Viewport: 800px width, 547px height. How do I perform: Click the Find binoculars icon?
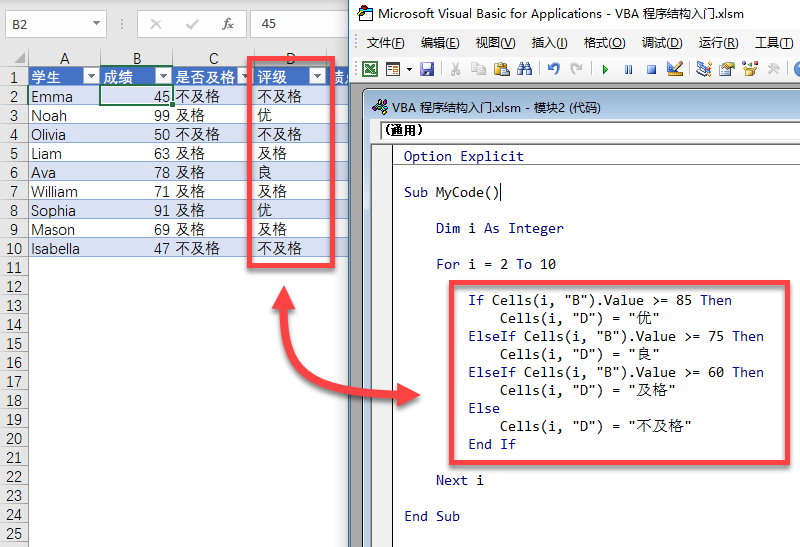pyautogui.click(x=524, y=69)
